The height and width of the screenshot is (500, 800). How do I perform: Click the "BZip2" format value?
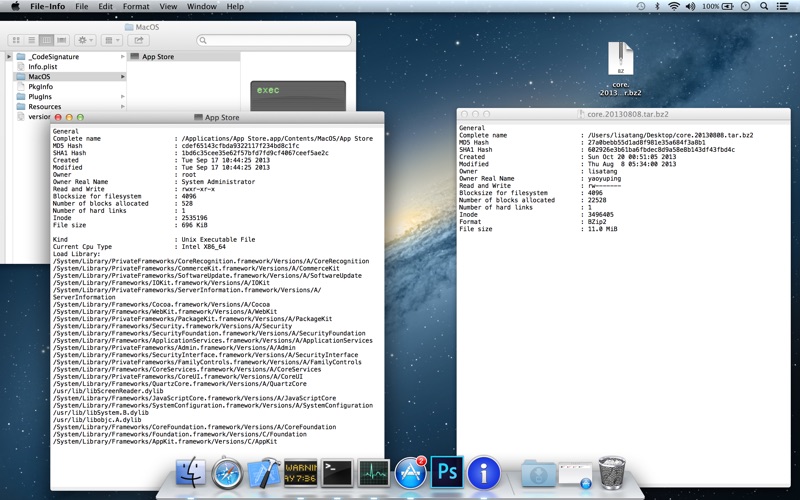[597, 222]
